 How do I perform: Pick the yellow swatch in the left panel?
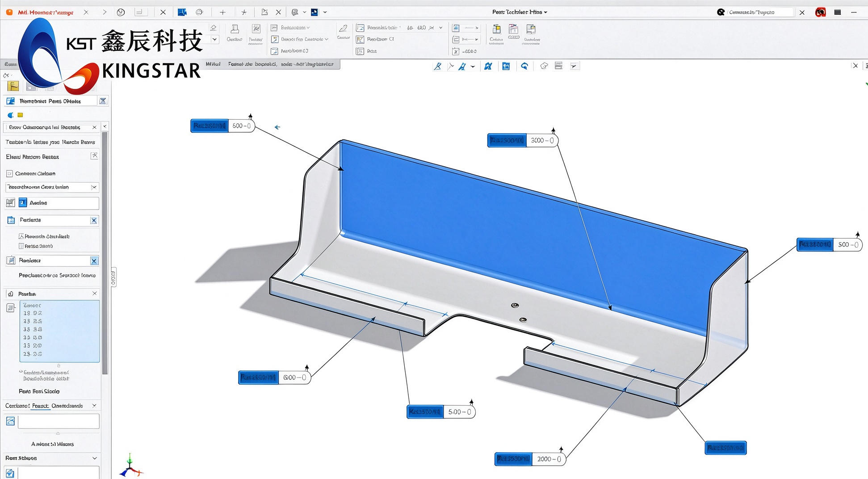coord(20,115)
